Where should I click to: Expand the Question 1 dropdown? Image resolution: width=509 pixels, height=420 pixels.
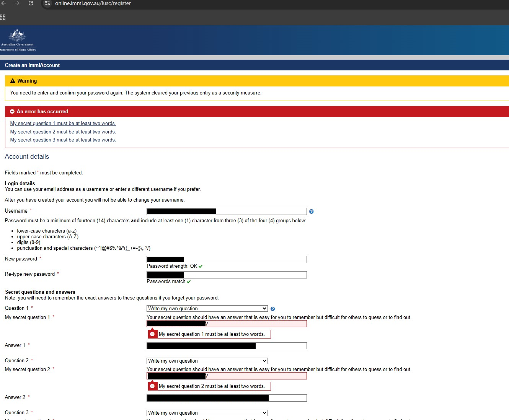point(207,309)
